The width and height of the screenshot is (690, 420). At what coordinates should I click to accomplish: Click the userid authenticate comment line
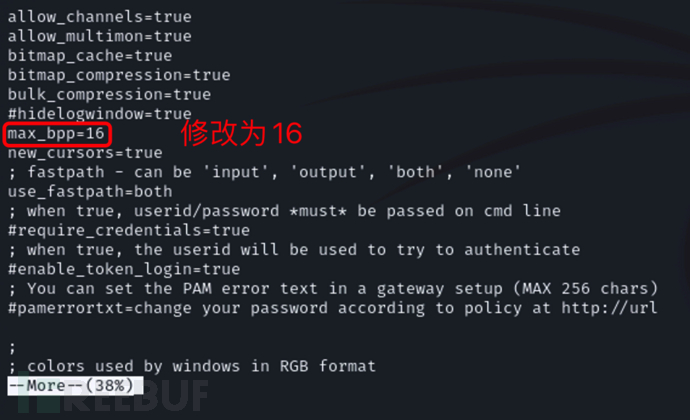pos(293,249)
